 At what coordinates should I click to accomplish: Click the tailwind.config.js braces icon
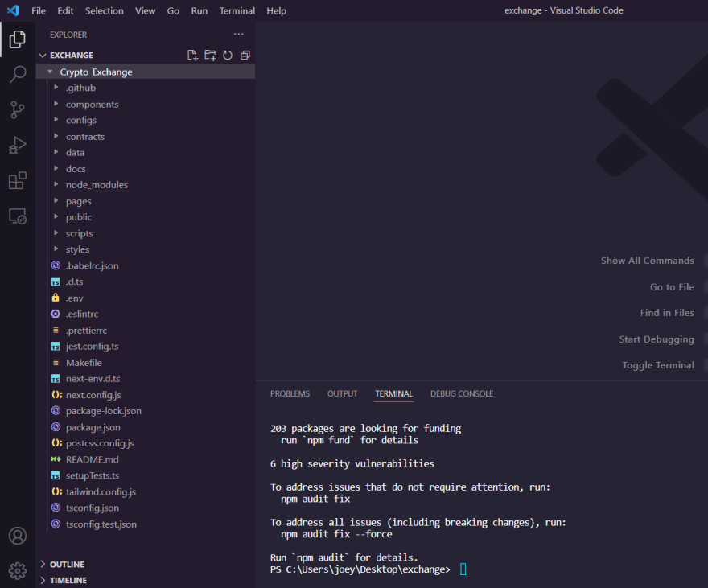pos(56,491)
